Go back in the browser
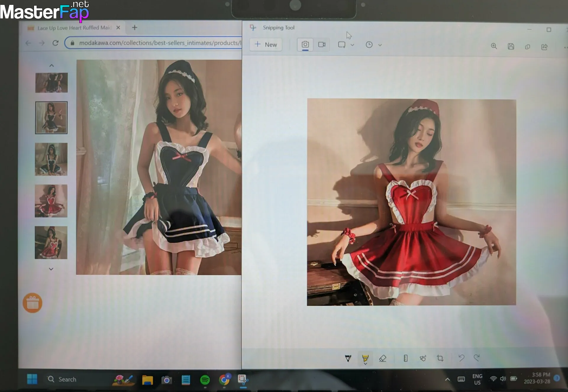The height and width of the screenshot is (392, 568). pyautogui.click(x=28, y=43)
